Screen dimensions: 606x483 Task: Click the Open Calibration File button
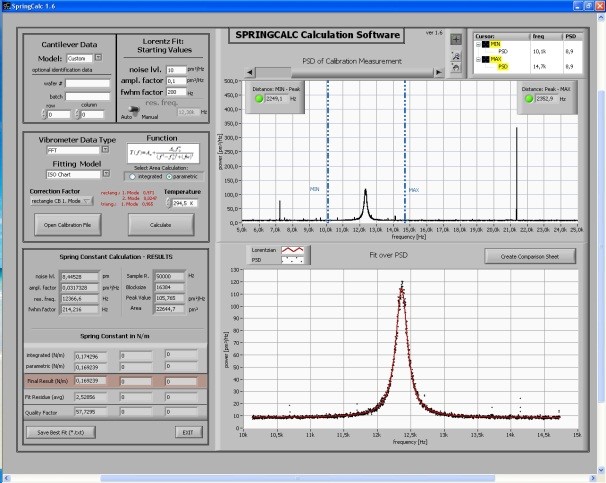tap(68, 225)
